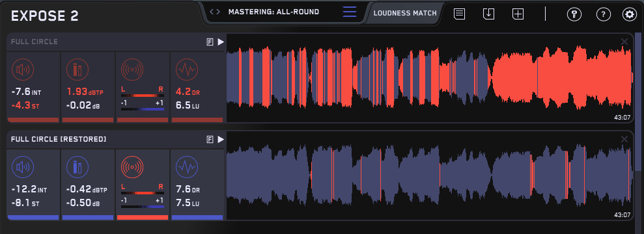Click the L/R balance meter of Full Circle
This screenshot has height=234, width=644.
click(143, 95)
